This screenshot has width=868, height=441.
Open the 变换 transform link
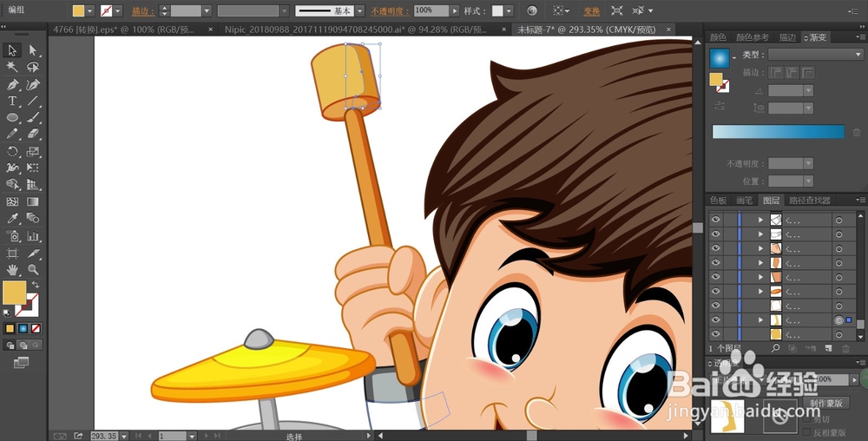(x=591, y=11)
